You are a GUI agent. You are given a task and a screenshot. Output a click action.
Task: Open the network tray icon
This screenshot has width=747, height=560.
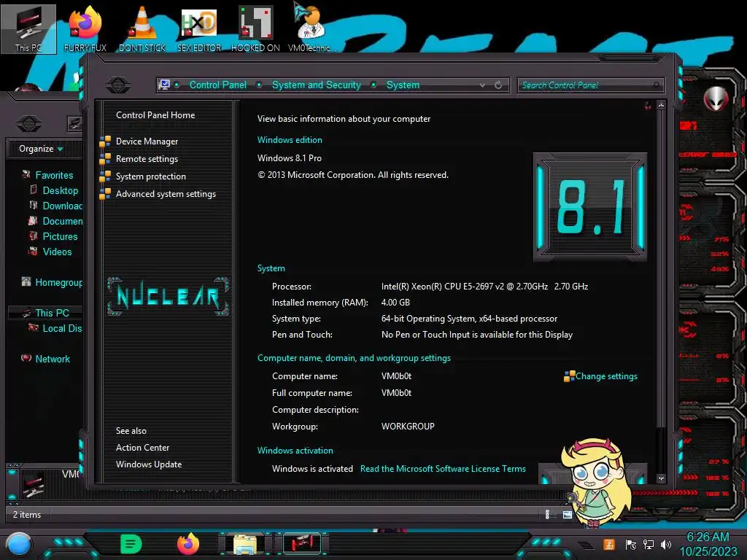tap(649, 544)
